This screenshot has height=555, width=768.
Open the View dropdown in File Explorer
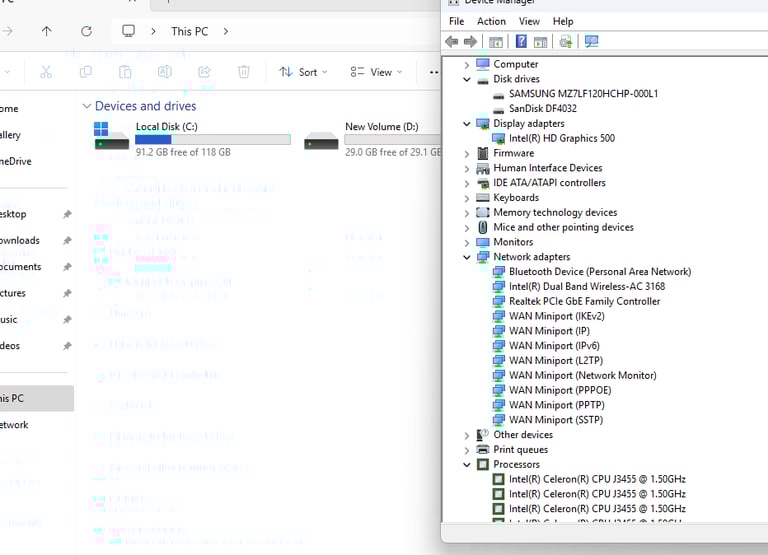tap(376, 72)
